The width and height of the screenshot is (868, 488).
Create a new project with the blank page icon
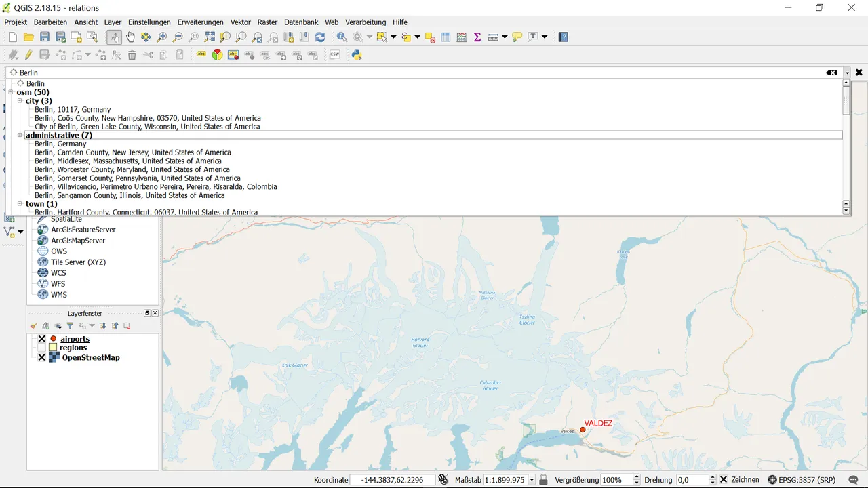(x=13, y=37)
